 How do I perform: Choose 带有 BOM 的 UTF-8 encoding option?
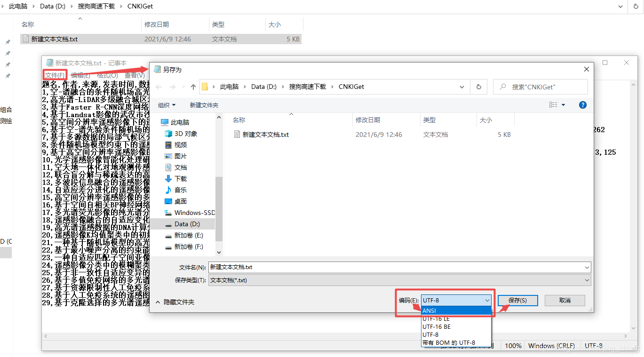456,342
